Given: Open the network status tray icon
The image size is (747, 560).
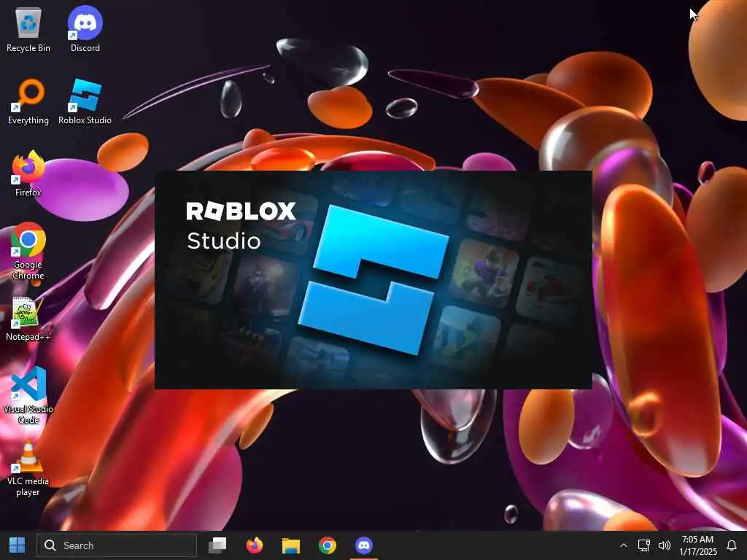Looking at the screenshot, I should click(x=643, y=545).
